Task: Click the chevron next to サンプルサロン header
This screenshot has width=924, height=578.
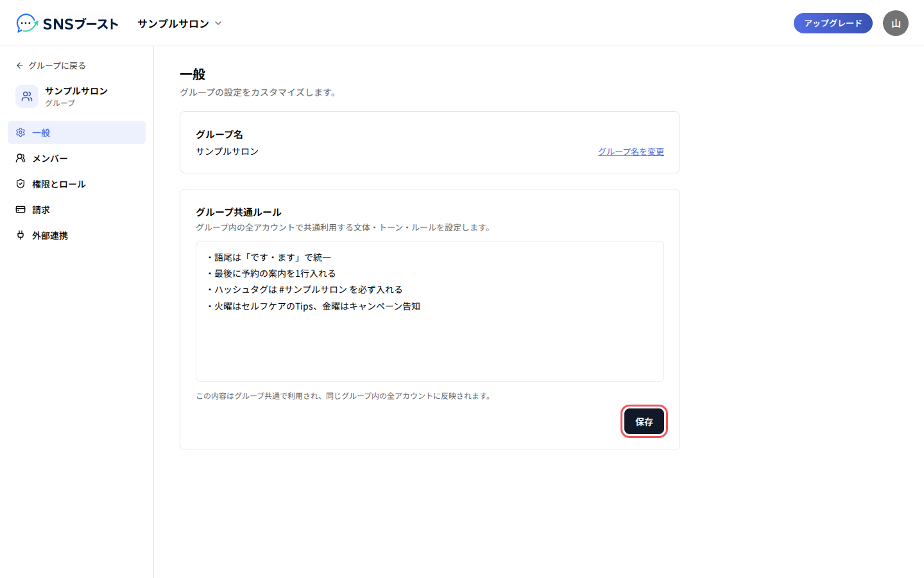Action: tap(218, 23)
